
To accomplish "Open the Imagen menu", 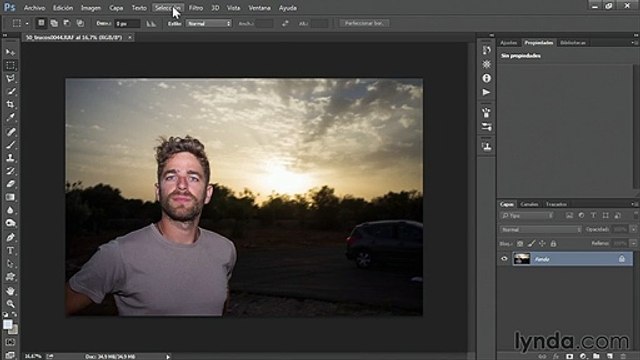I will [91, 8].
